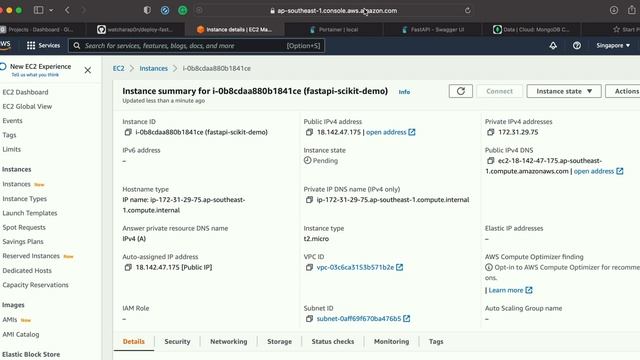Click the EC2 breadcrumb link
This screenshot has width=640, height=360.
tap(118, 68)
